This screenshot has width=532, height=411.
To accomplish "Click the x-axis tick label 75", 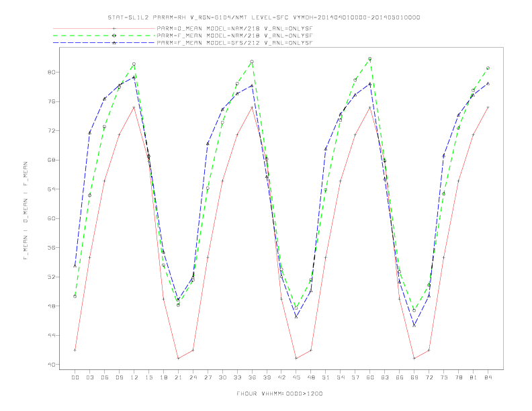I will (444, 377).
